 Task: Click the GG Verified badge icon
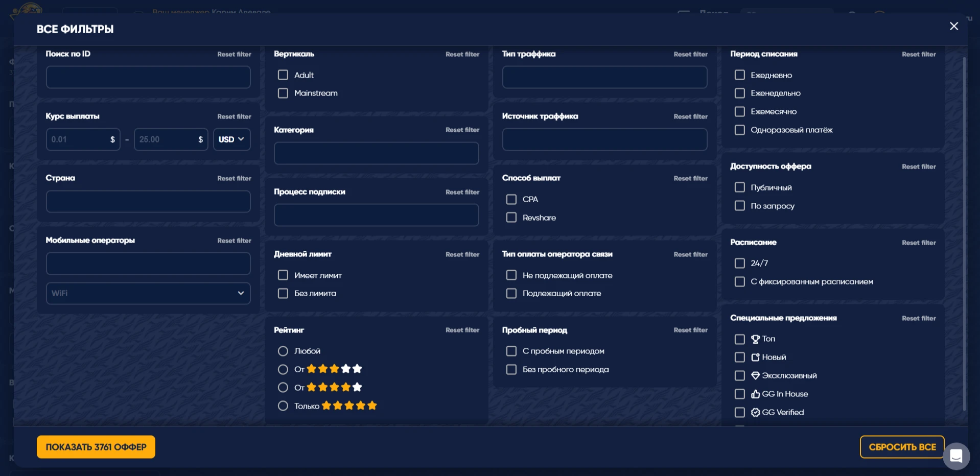(x=755, y=413)
